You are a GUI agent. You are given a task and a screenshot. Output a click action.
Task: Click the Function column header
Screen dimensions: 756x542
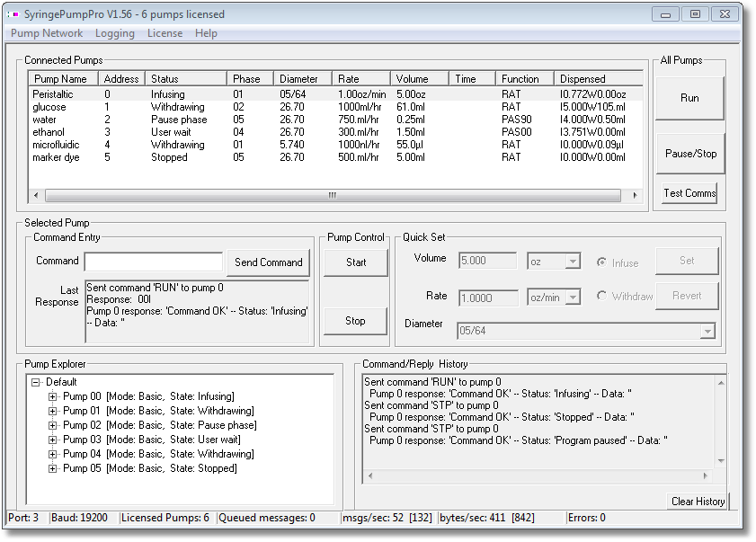click(525, 78)
